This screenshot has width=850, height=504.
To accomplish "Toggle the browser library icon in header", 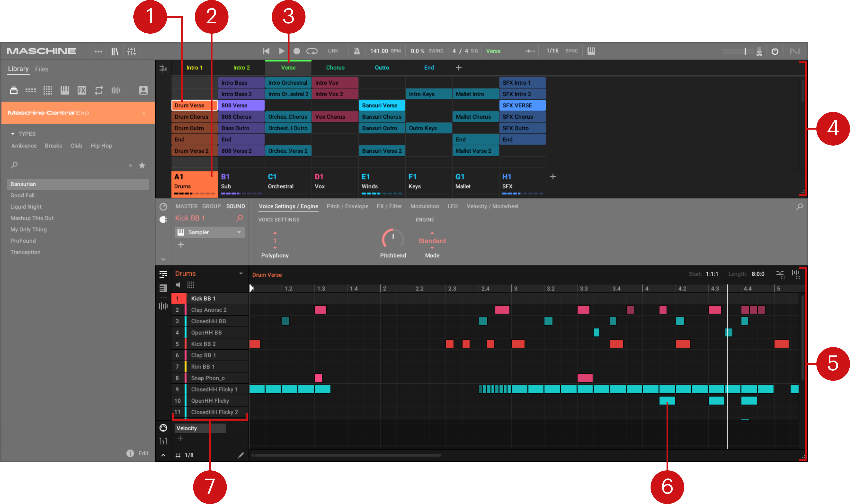I will pos(115,51).
